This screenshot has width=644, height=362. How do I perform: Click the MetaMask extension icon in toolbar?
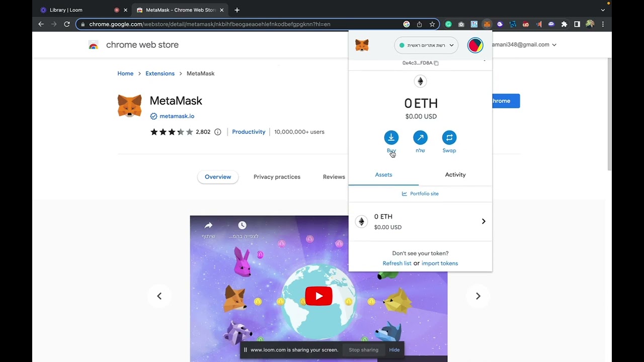click(x=487, y=24)
